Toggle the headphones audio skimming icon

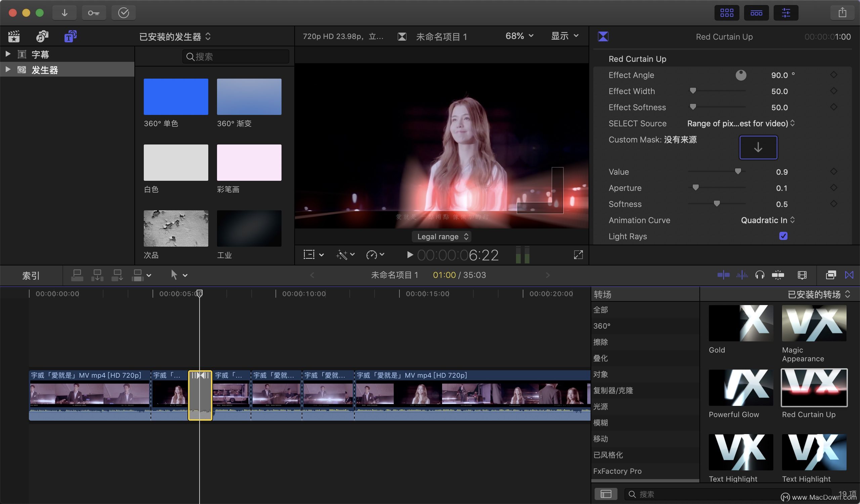point(760,275)
